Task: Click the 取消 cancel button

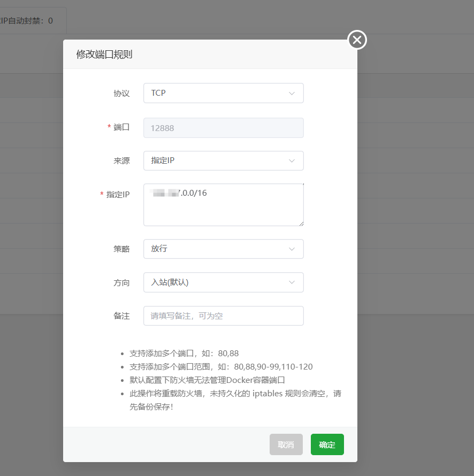Action: 286,444
